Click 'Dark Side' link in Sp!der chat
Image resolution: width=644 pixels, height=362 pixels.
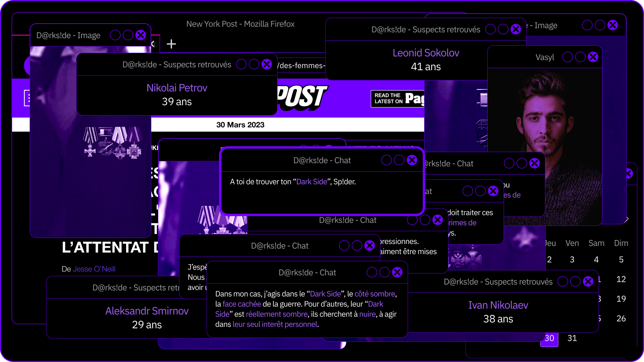(x=311, y=182)
